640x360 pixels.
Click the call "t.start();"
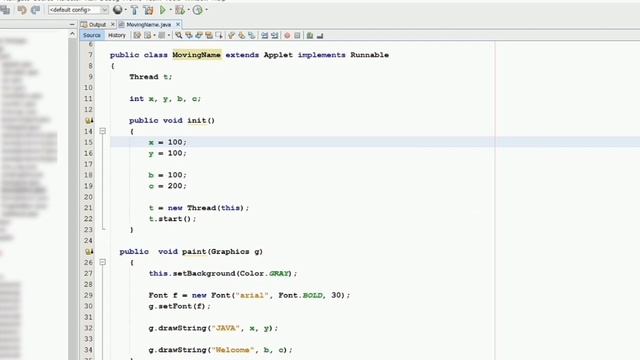tap(172, 219)
